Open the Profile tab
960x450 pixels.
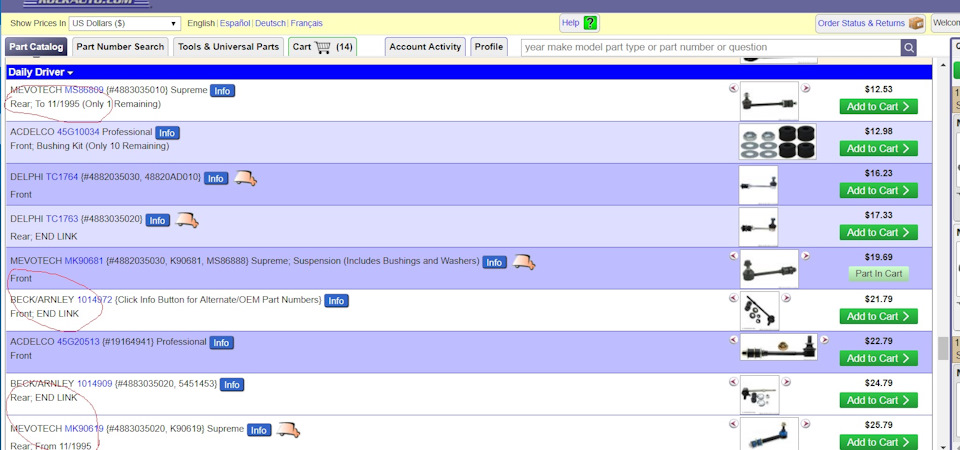pos(489,47)
